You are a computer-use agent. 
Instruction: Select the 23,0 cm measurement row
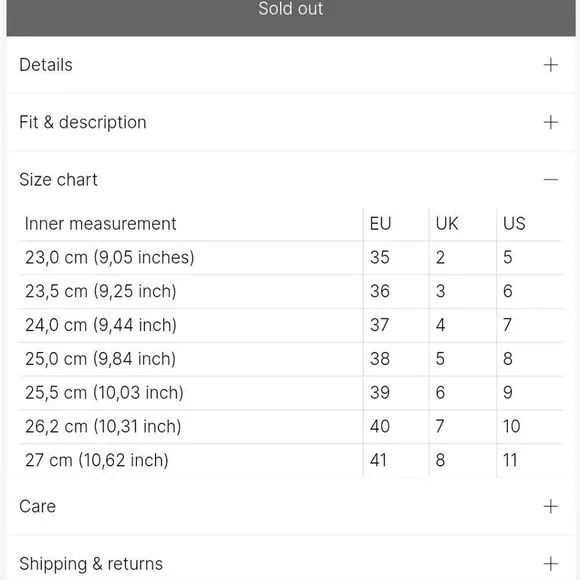pos(291,258)
